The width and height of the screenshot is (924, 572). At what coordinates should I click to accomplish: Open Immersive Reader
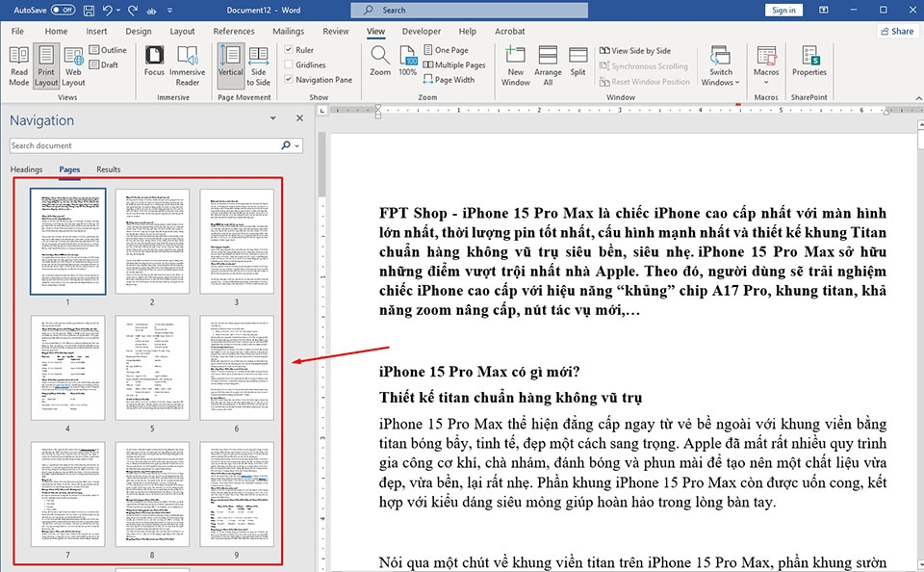click(188, 66)
